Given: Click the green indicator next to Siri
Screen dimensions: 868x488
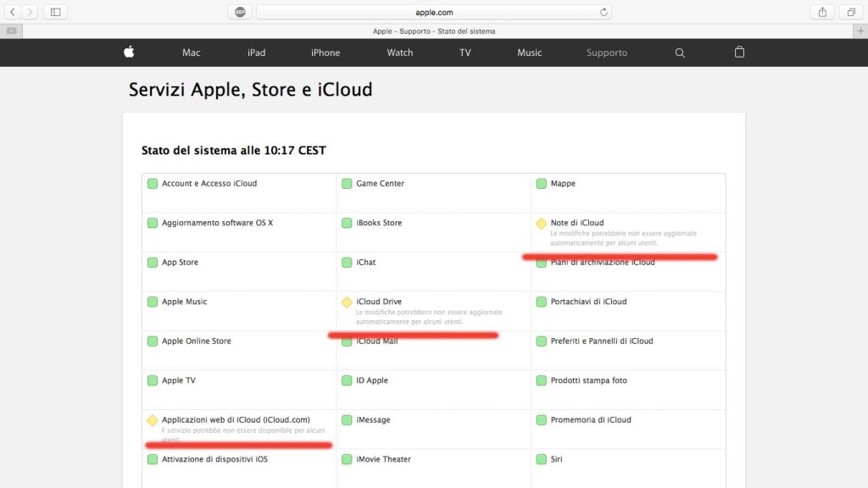Looking at the screenshot, I should click(541, 459).
